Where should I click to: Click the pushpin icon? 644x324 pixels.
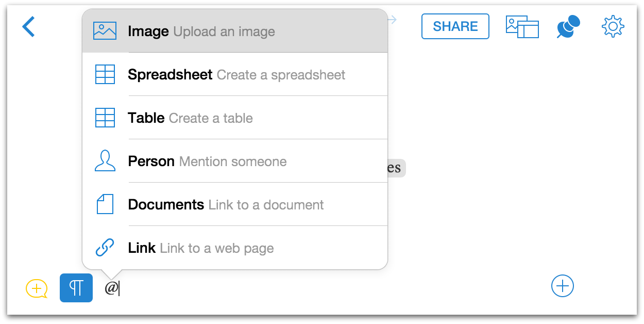(568, 27)
